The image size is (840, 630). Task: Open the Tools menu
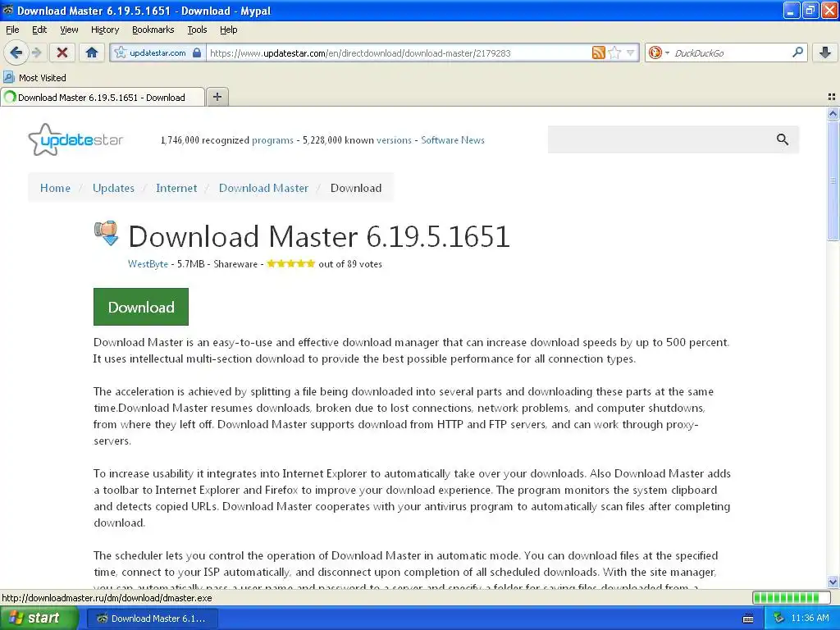(x=197, y=30)
